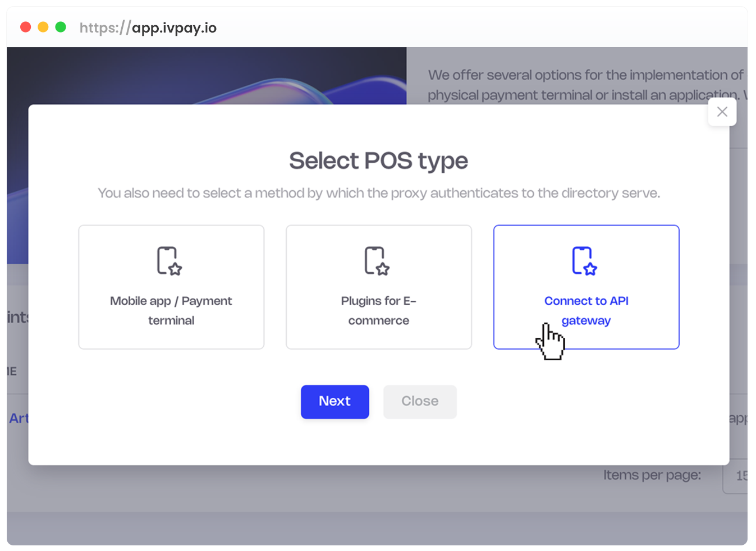Click the red window close dot
Screen dimensions: 756x551
click(25, 27)
